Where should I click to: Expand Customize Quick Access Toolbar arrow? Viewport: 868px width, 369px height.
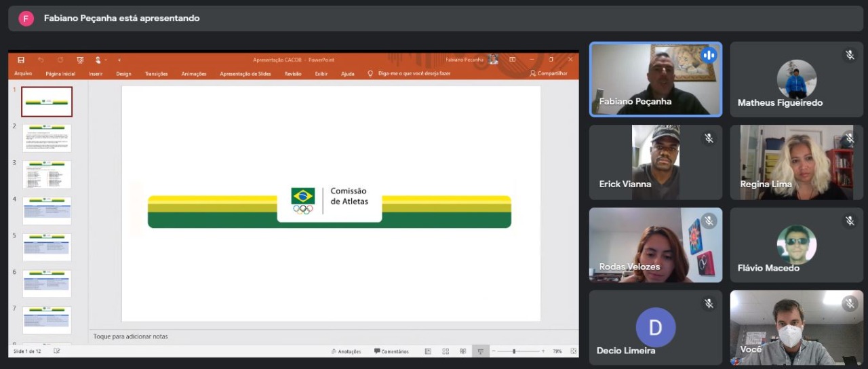click(119, 60)
